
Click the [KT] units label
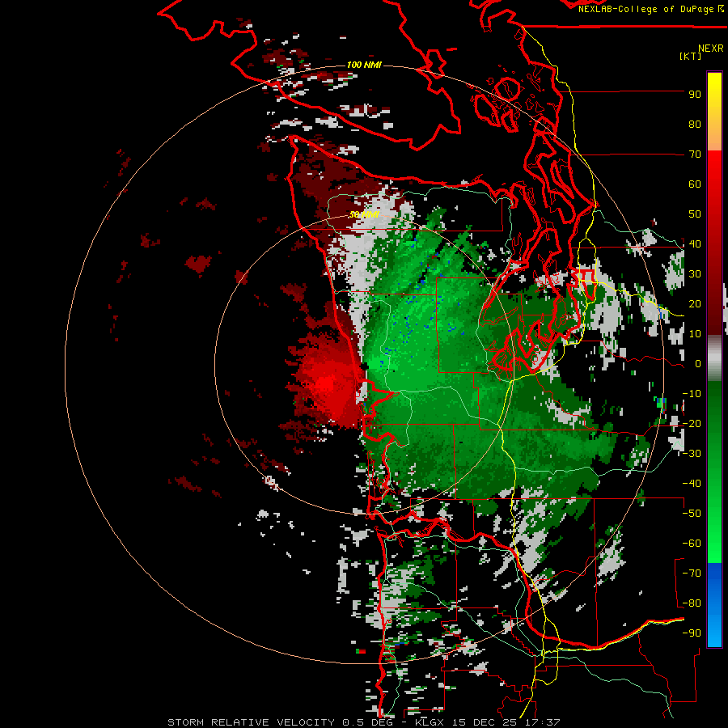click(x=691, y=56)
